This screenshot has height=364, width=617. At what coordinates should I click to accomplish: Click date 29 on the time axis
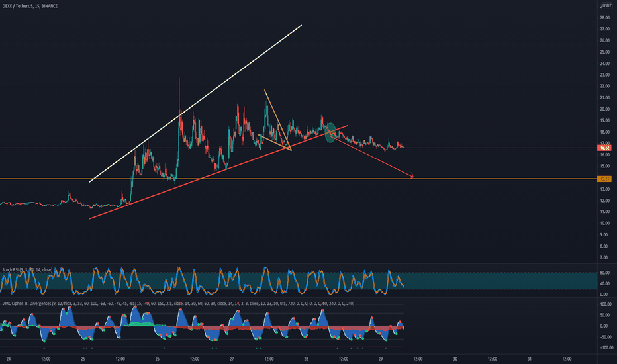click(381, 359)
